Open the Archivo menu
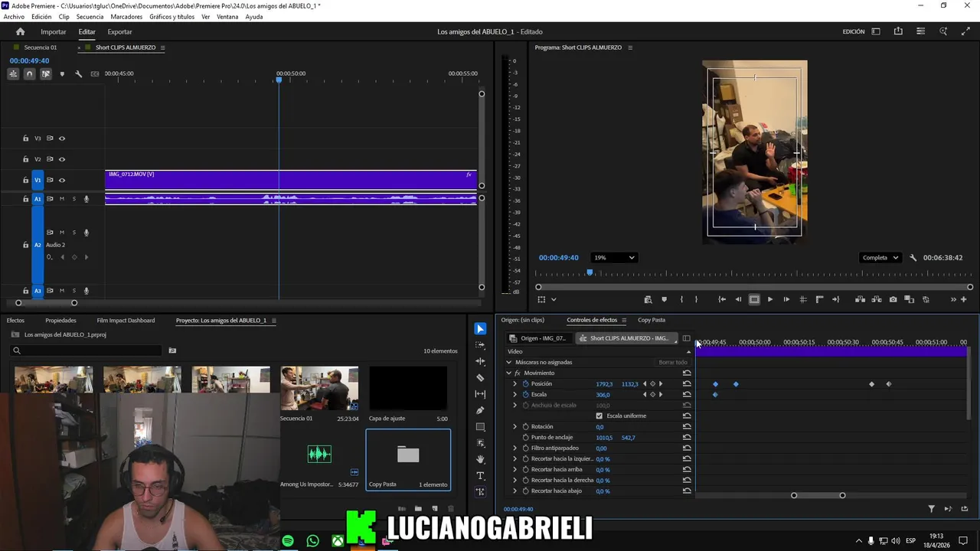The image size is (980, 551). click(x=14, y=17)
